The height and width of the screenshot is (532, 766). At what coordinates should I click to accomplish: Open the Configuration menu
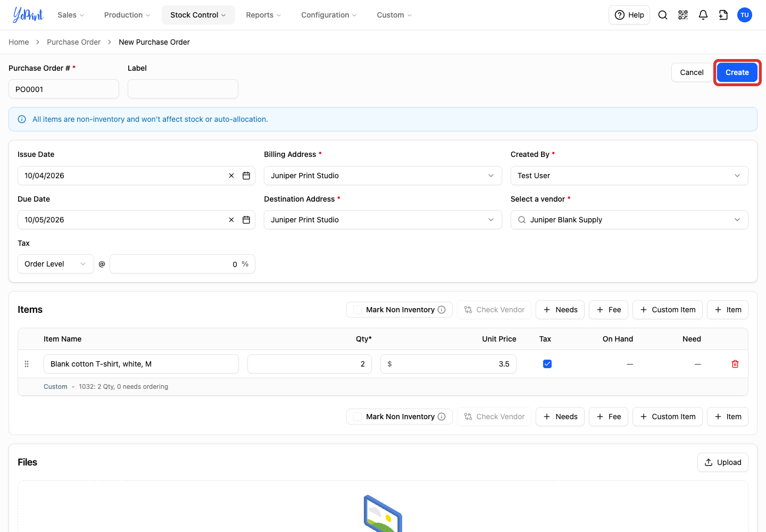pos(329,15)
